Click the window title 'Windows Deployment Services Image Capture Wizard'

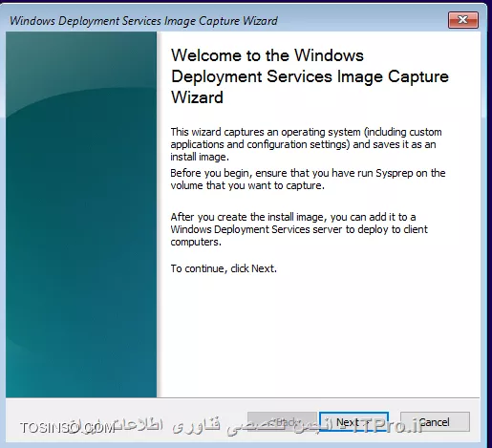[143, 21]
